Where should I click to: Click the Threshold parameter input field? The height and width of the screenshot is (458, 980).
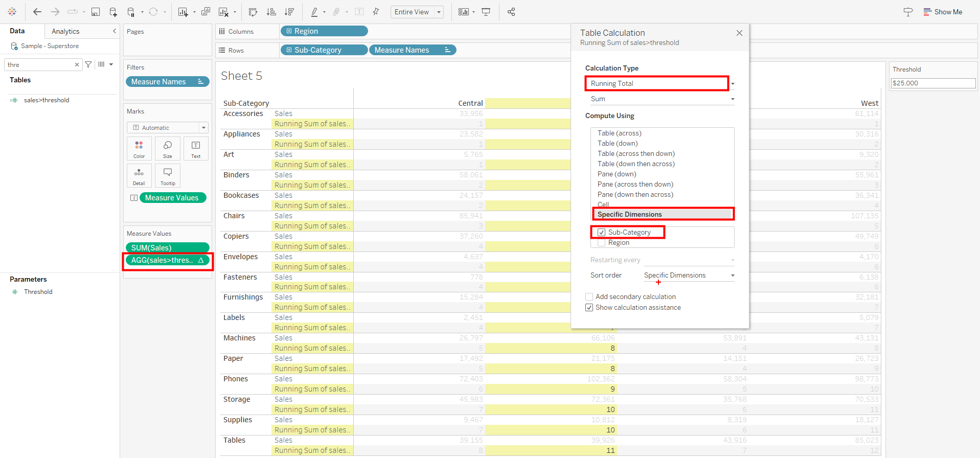[932, 83]
